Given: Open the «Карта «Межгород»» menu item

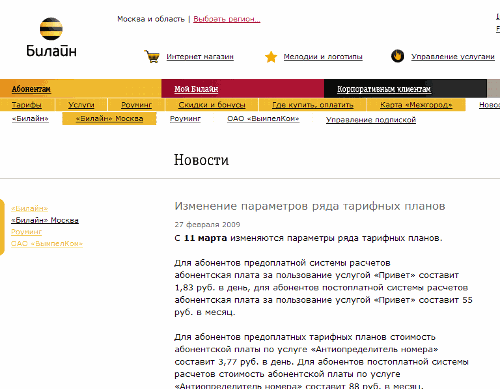Looking at the screenshot, I should [x=416, y=105].
